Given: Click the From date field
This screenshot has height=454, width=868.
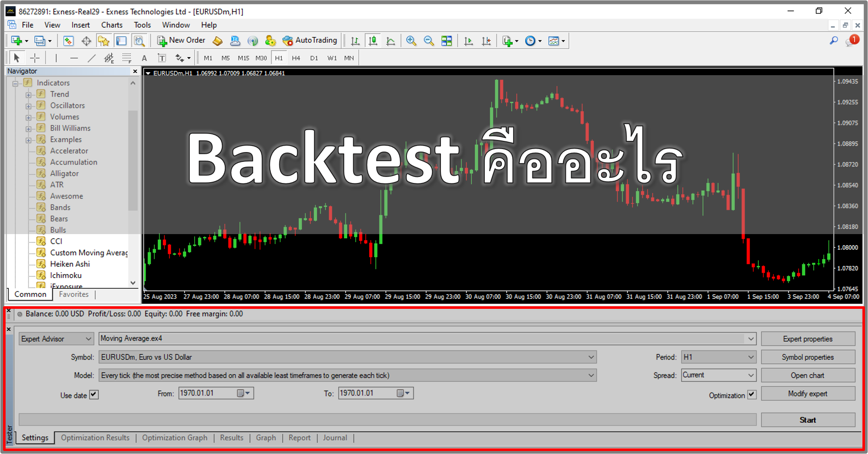Looking at the screenshot, I should [216, 393].
